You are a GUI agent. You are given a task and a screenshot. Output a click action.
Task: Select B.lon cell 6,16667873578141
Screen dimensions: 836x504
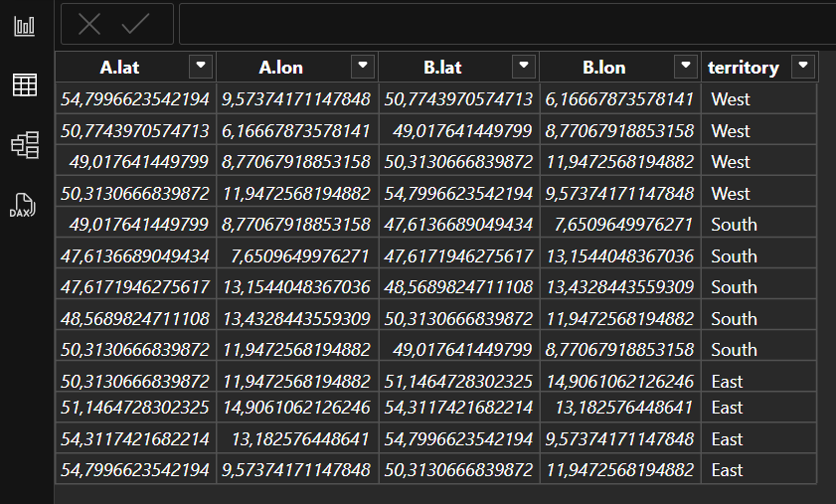click(620, 99)
